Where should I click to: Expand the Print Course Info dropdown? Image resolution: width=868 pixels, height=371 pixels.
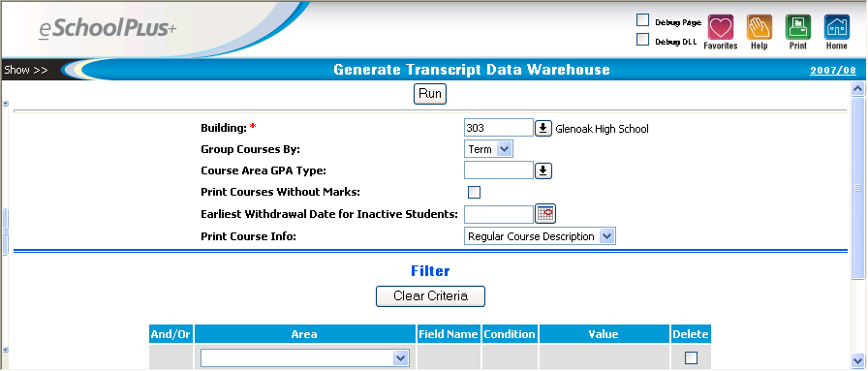540,236
